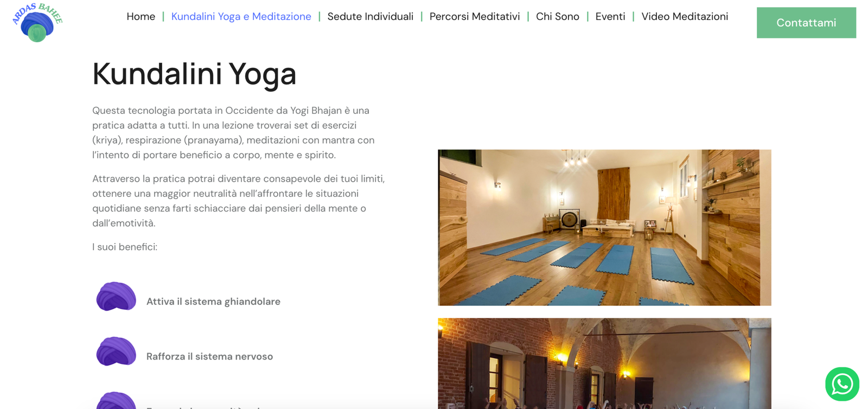Click the Attiva il sistema ghiandolare text

point(213,302)
